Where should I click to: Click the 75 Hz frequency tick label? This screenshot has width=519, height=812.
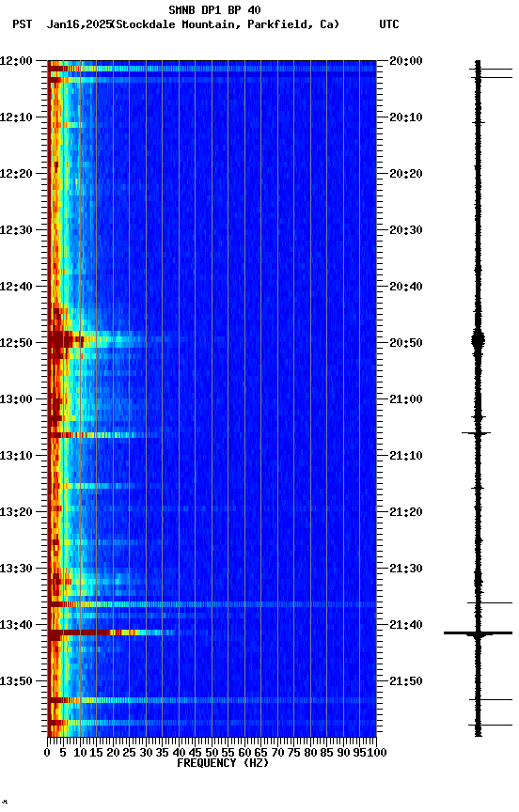[293, 753]
